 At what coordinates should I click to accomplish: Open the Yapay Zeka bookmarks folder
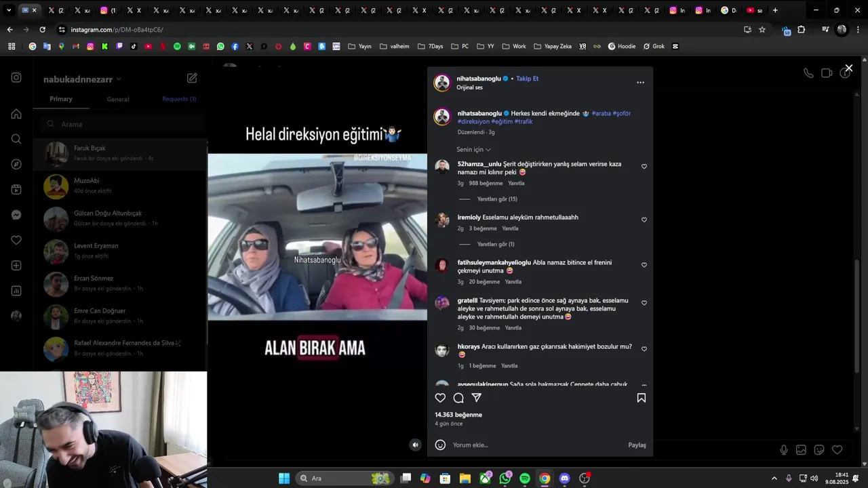[x=553, y=47]
